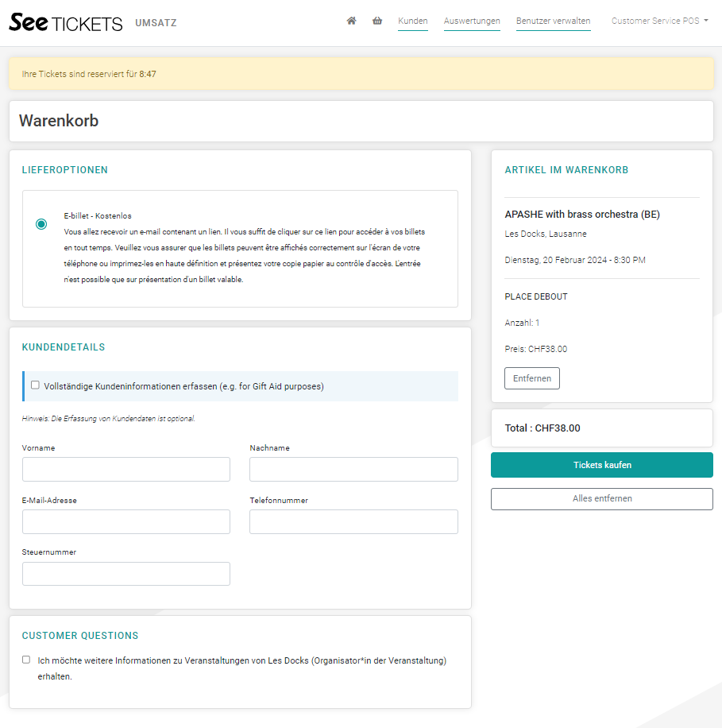Click into the Nachname field
Screen dimensions: 722x728
point(353,470)
